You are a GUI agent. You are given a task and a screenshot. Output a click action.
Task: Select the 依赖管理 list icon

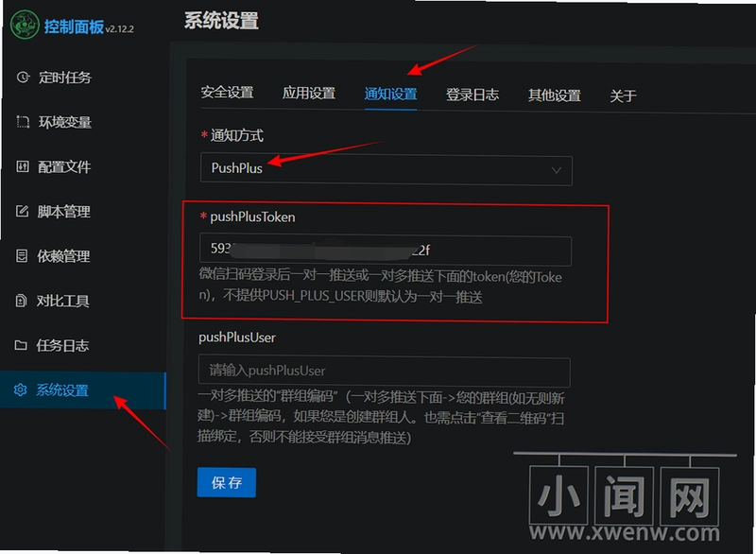pos(22,255)
